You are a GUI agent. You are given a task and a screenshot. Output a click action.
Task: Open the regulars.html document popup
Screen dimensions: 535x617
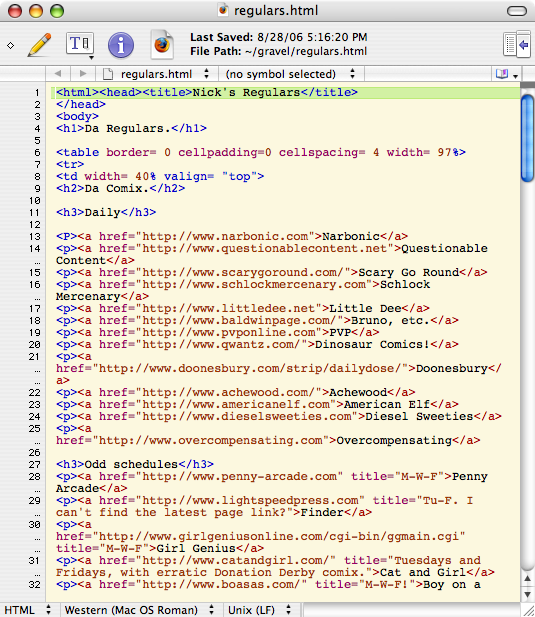coord(157,74)
